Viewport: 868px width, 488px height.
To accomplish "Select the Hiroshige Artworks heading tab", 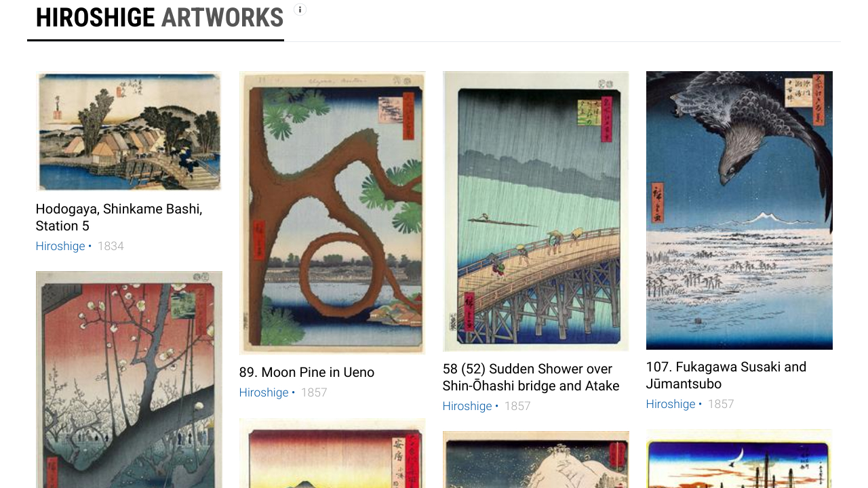I will pos(159,18).
